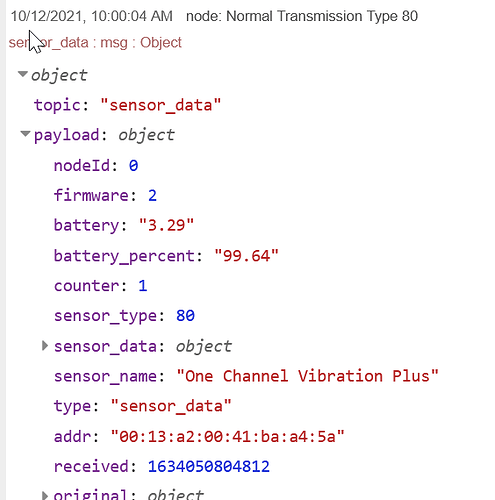
Task: Select the received timestamp number
Action: pyautogui.click(x=209, y=466)
